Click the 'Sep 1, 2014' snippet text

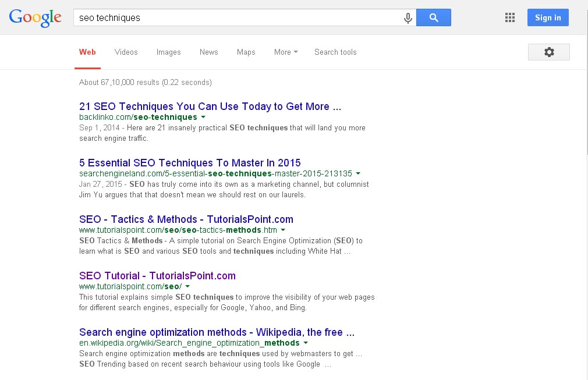(x=100, y=128)
